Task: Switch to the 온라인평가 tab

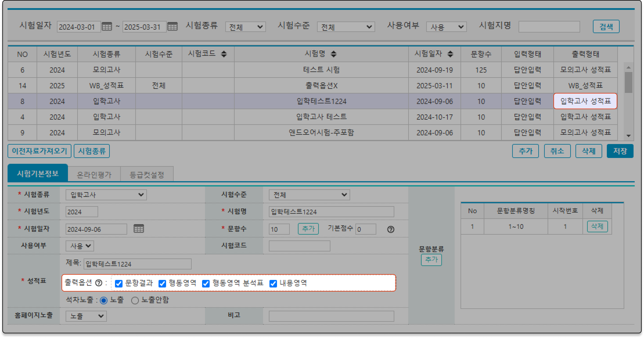Action: tap(94, 174)
